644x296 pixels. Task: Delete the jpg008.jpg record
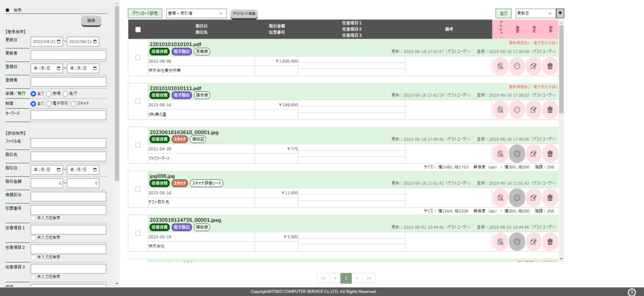pyautogui.click(x=550, y=197)
